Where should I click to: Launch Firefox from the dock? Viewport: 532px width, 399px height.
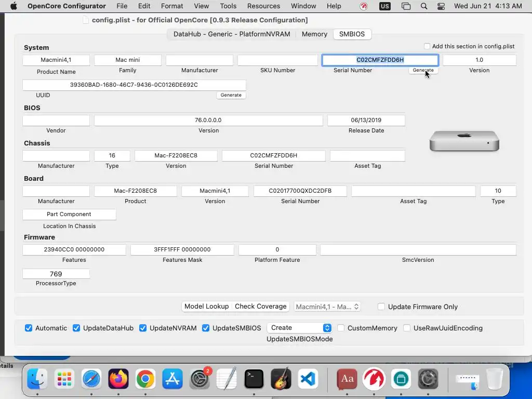118,379
